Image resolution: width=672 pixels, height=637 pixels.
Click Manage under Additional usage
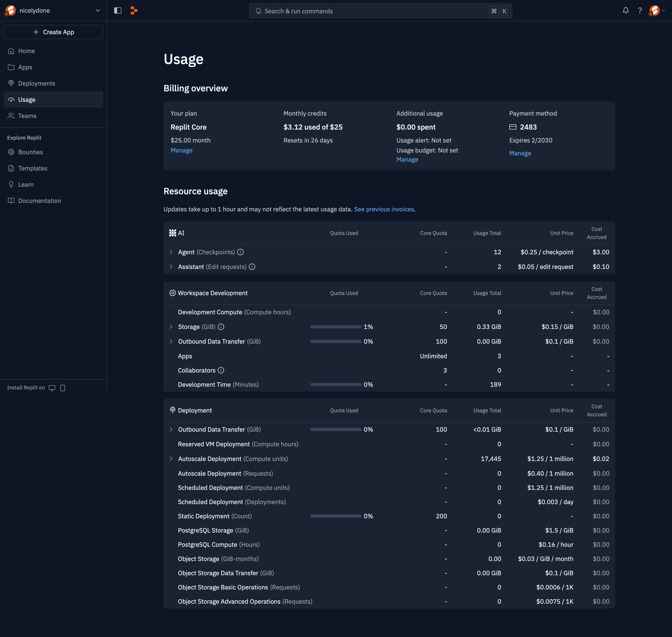coord(407,159)
